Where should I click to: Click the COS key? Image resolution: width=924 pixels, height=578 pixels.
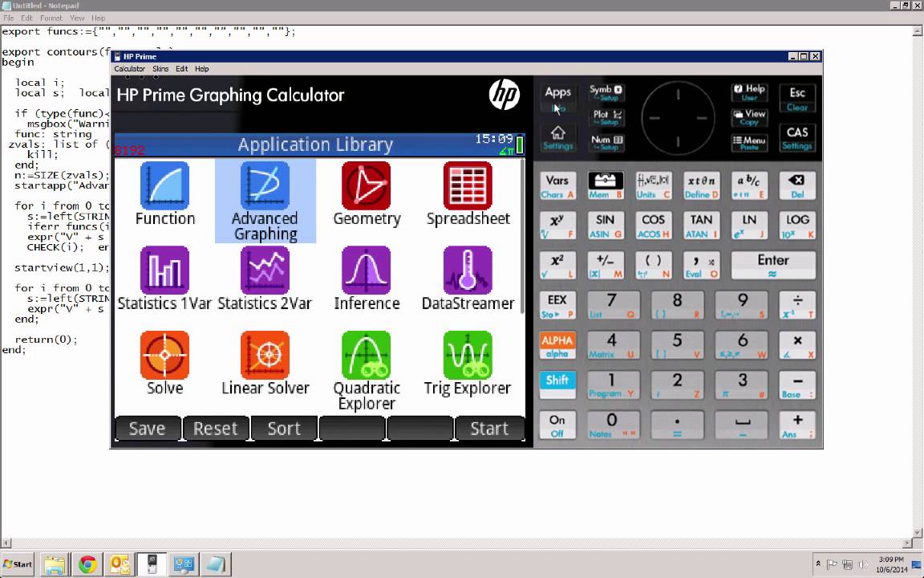(653, 226)
